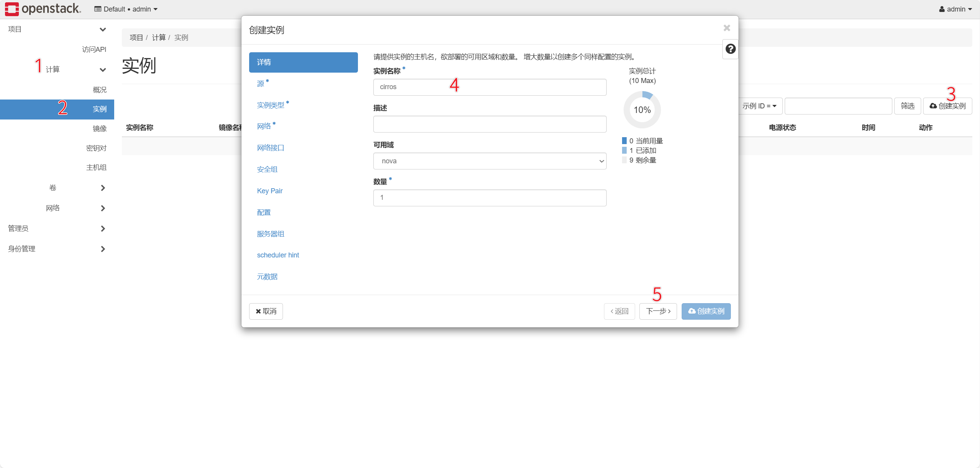Click the 实例名称 input field
This screenshot has width=980, height=468.
coord(489,87)
